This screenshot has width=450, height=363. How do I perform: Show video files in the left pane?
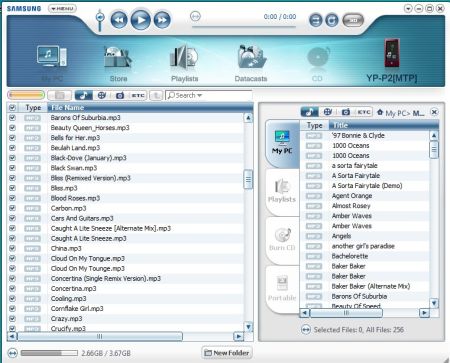coord(102,95)
